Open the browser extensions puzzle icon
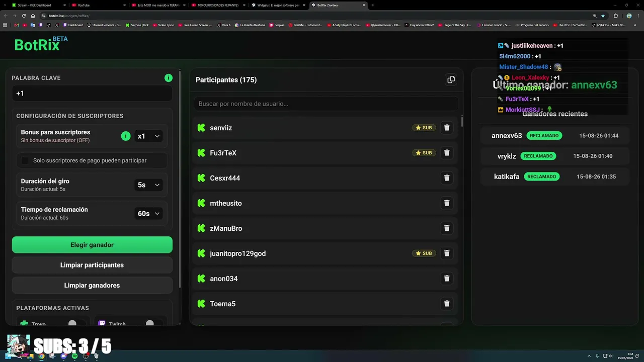The image size is (644, 362). point(615,16)
